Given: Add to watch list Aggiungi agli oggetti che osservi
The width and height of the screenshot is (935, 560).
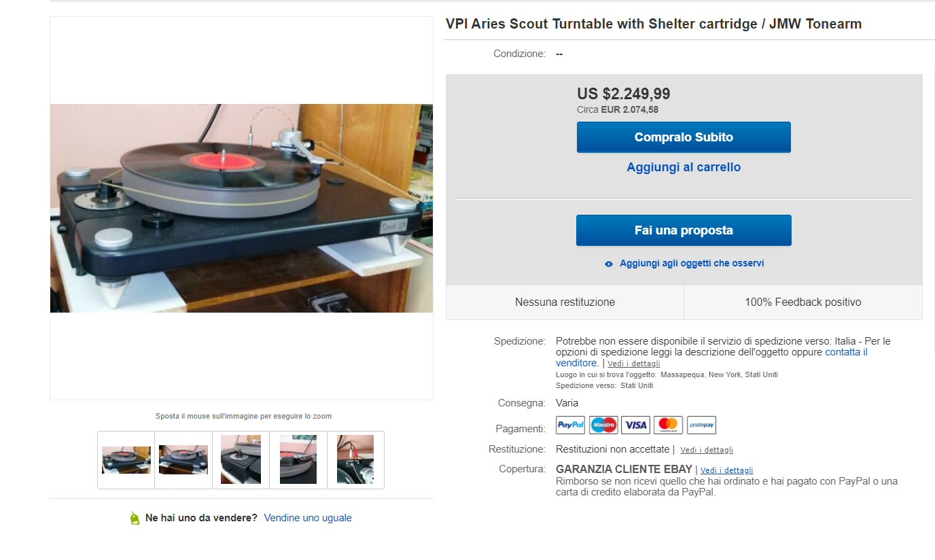Looking at the screenshot, I should pos(692,263).
